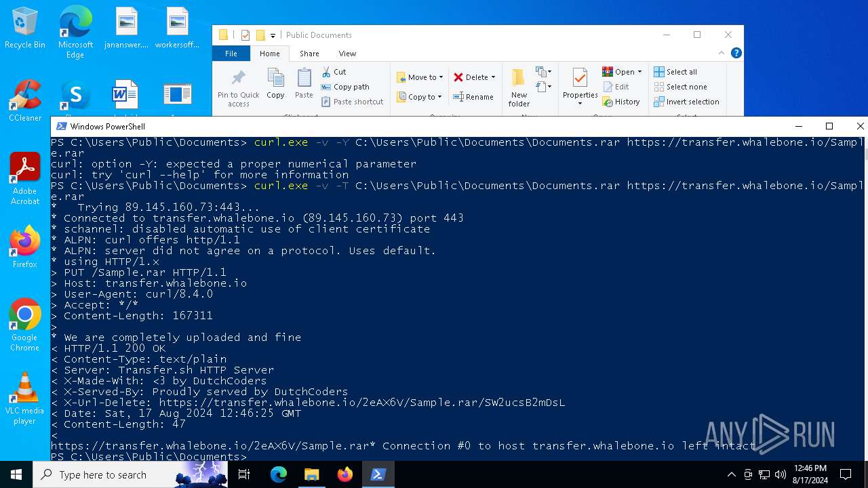Open the File tab in Explorer
This screenshot has height=488, width=868.
pos(231,53)
